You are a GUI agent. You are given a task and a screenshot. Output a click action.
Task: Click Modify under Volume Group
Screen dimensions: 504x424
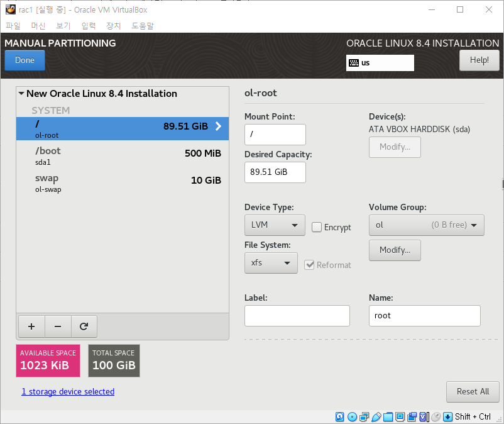395,250
